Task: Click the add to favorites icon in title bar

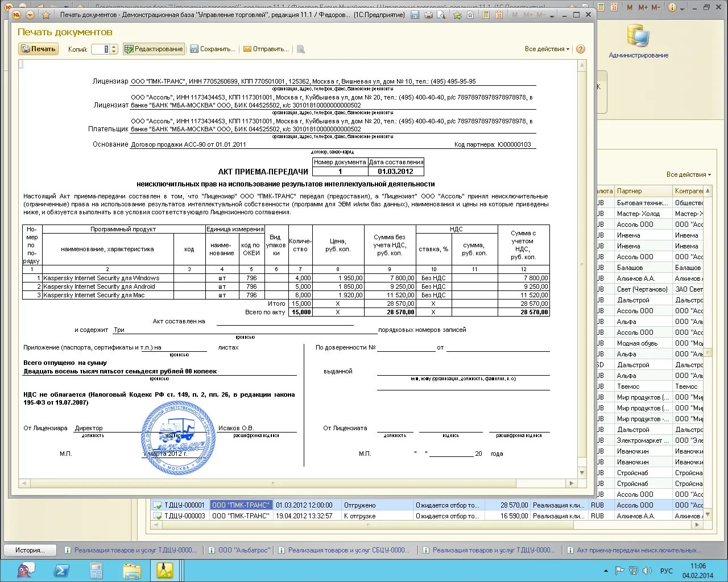Action: [457, 15]
